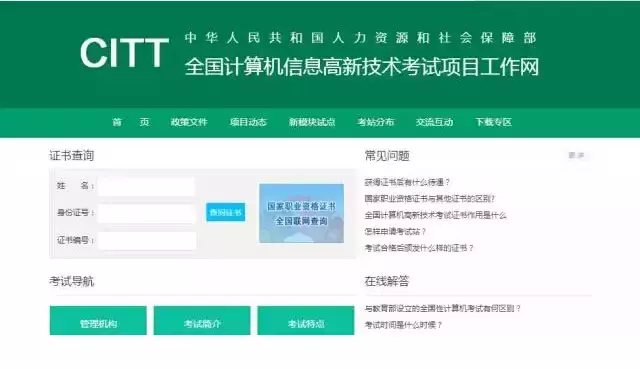The image size is (640, 369).
Task: Open 国家职业资格证书全国联网查询 banner
Action: pos(302,213)
